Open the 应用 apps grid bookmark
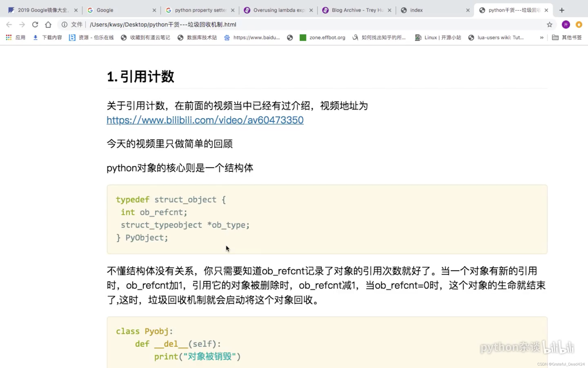 16,37
